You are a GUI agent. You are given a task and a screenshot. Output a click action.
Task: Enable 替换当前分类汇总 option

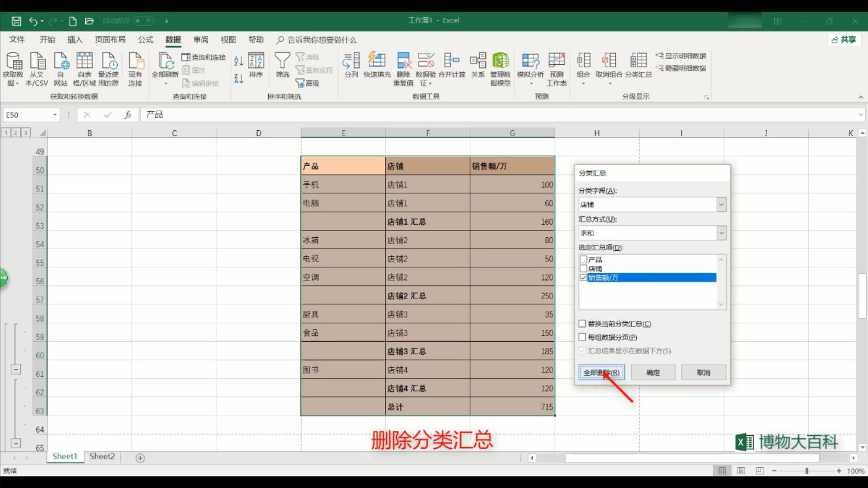pos(582,323)
